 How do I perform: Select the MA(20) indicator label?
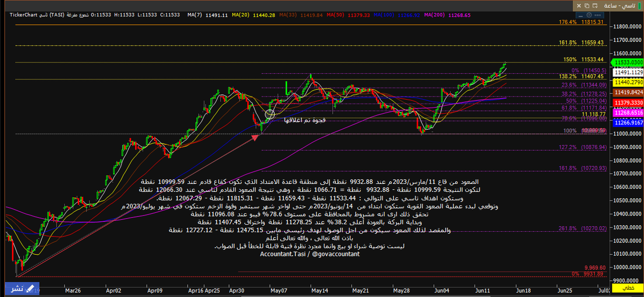coord(254,15)
